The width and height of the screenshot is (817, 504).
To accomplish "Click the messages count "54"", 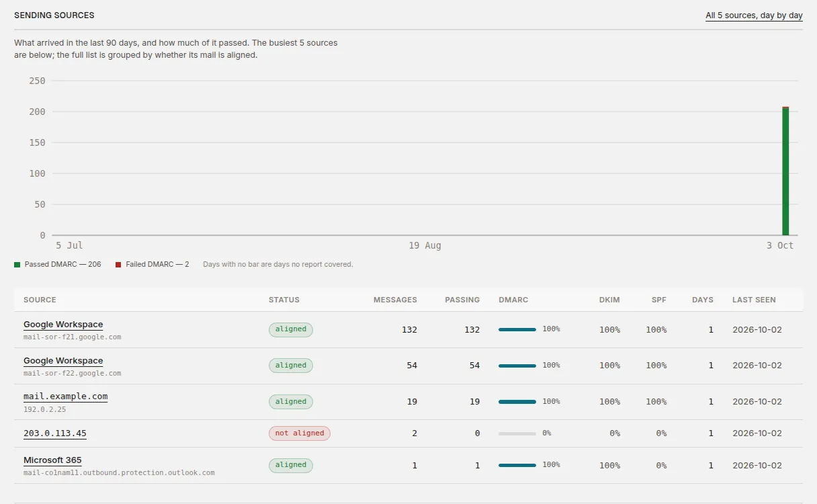I will [412, 366].
